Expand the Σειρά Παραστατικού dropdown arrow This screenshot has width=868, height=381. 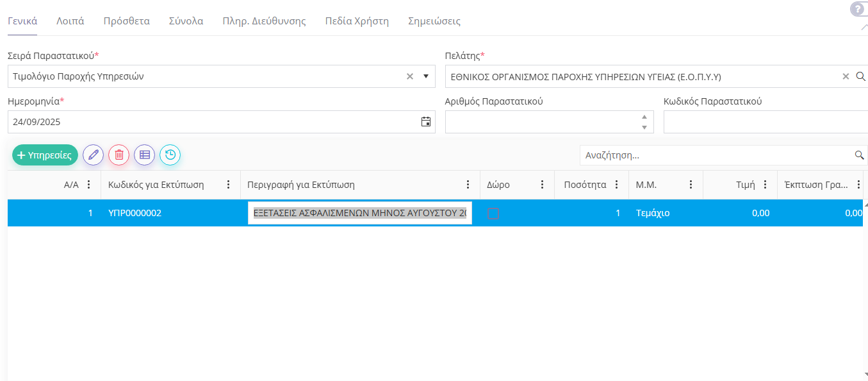(x=426, y=76)
